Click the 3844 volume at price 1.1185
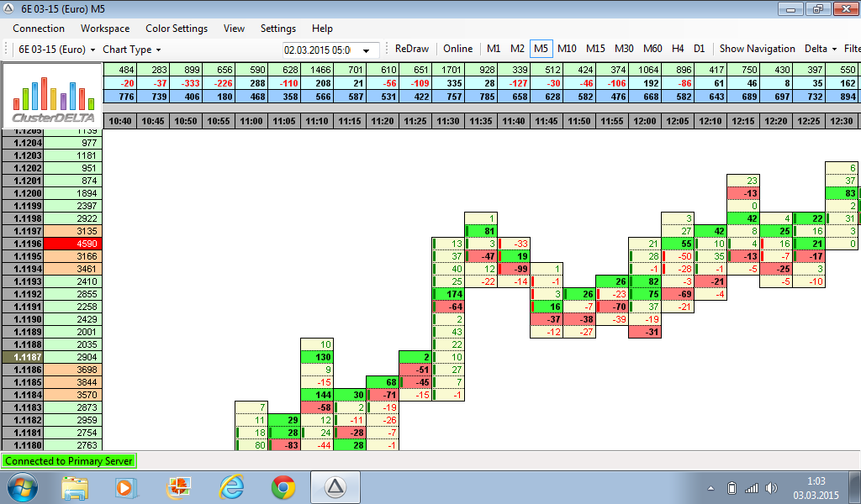Viewport: 861px width, 504px height. (72, 382)
